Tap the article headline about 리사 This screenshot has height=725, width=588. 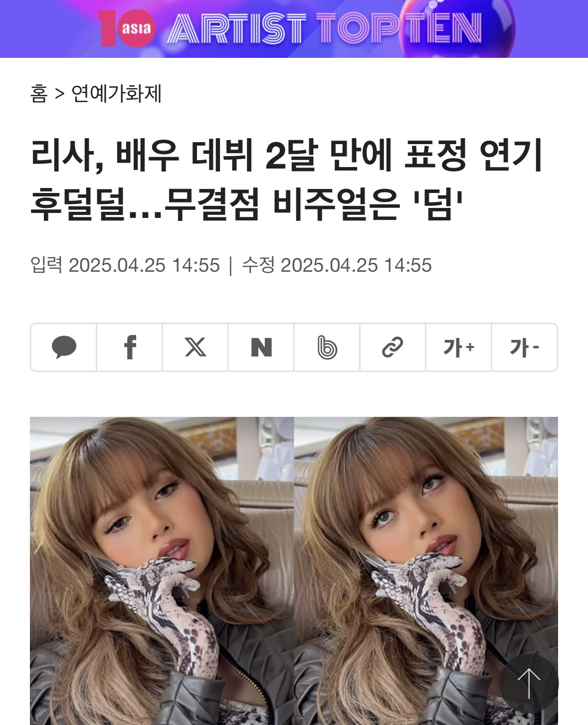(x=287, y=180)
